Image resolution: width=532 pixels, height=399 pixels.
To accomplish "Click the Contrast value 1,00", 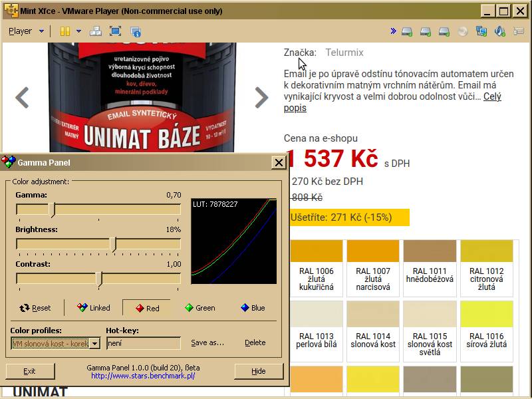I will coord(174,264).
